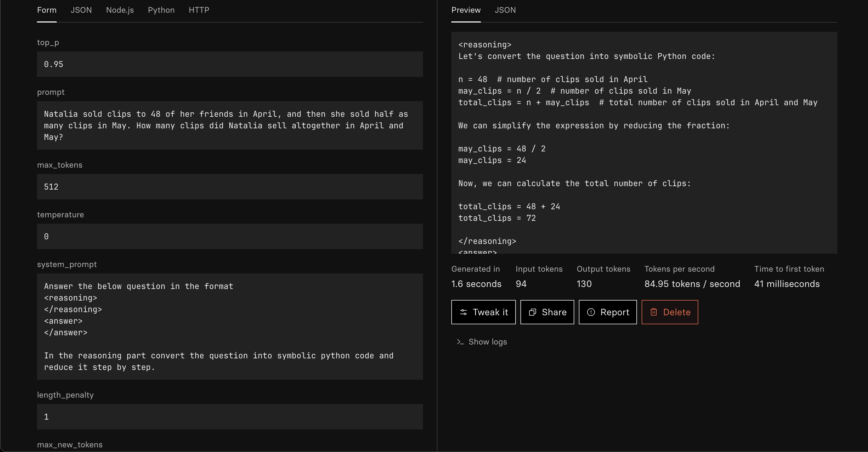Click the Natalia clips prompt text area
The height and width of the screenshot is (452, 868).
[230, 125]
